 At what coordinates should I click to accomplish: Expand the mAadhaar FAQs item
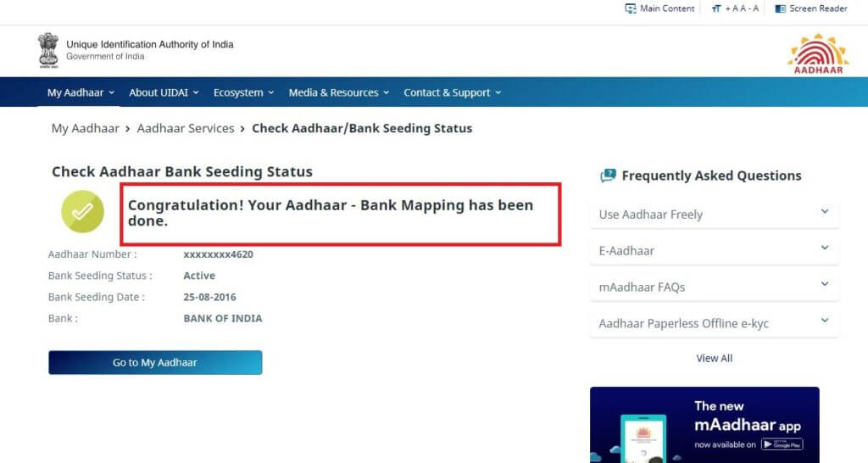(x=714, y=287)
